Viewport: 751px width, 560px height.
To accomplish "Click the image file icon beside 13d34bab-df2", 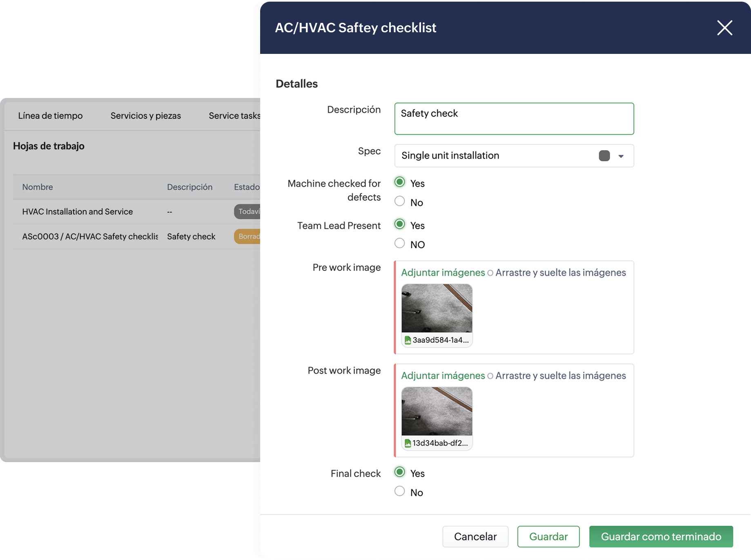I will tap(407, 443).
